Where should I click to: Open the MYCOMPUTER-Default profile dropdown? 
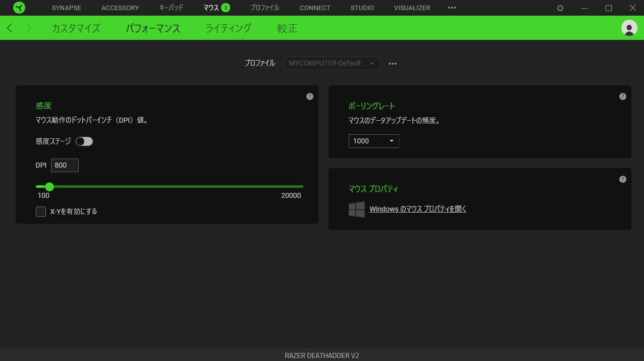[x=332, y=63]
